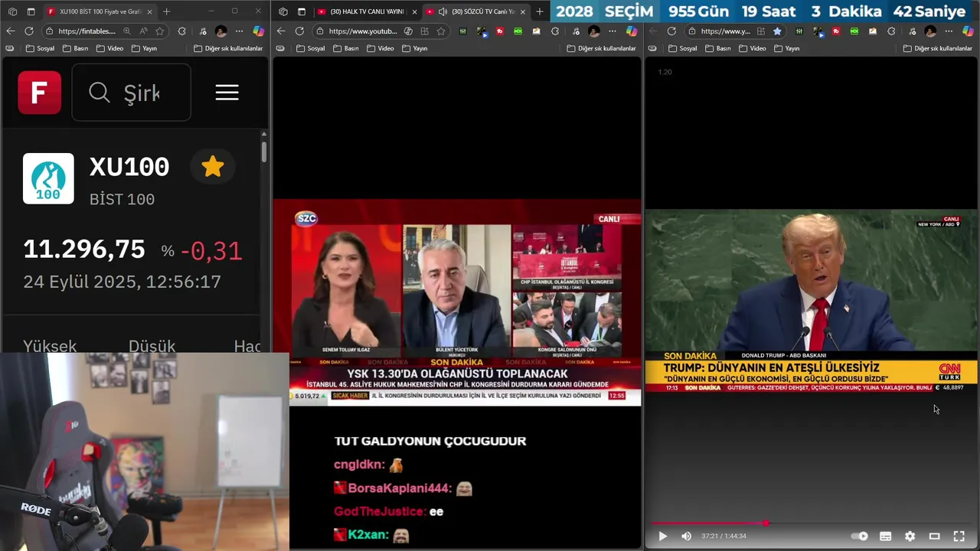The width and height of the screenshot is (980, 551).
Task: Open Yayın folder in middle browser window
Action: pos(414,48)
